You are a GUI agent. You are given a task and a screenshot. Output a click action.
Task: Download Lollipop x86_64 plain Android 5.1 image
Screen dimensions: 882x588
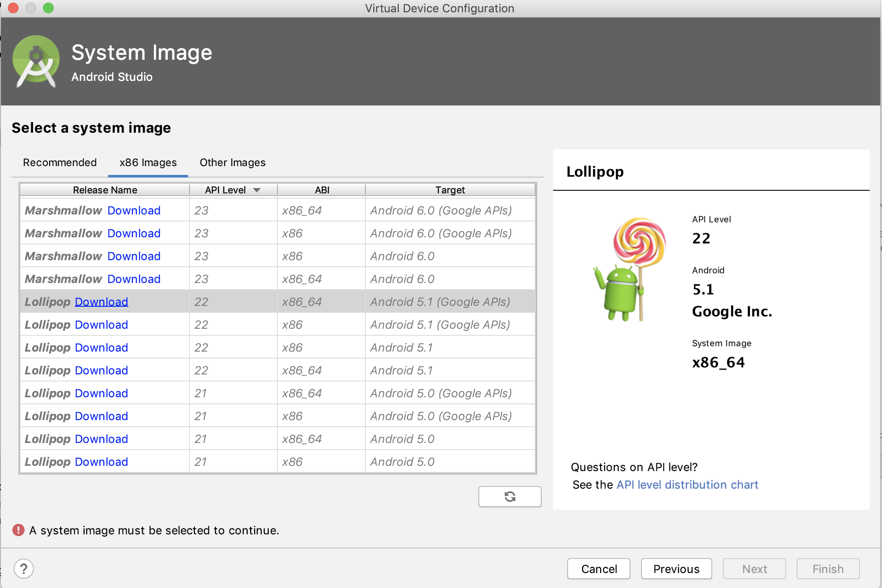[x=102, y=370]
